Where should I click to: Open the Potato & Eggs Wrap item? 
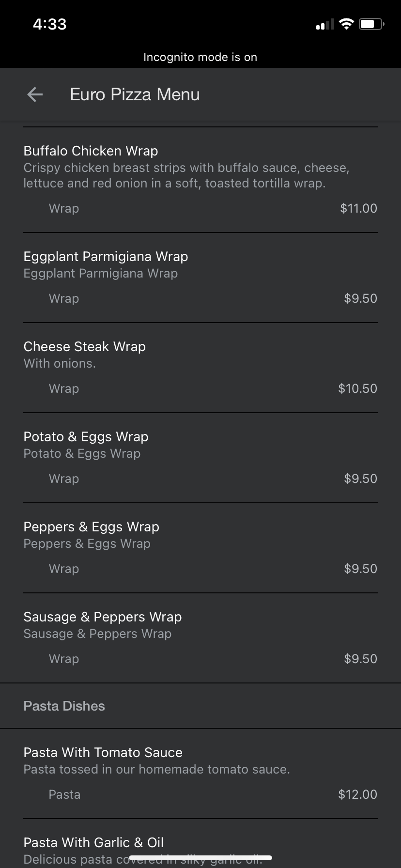point(86,437)
